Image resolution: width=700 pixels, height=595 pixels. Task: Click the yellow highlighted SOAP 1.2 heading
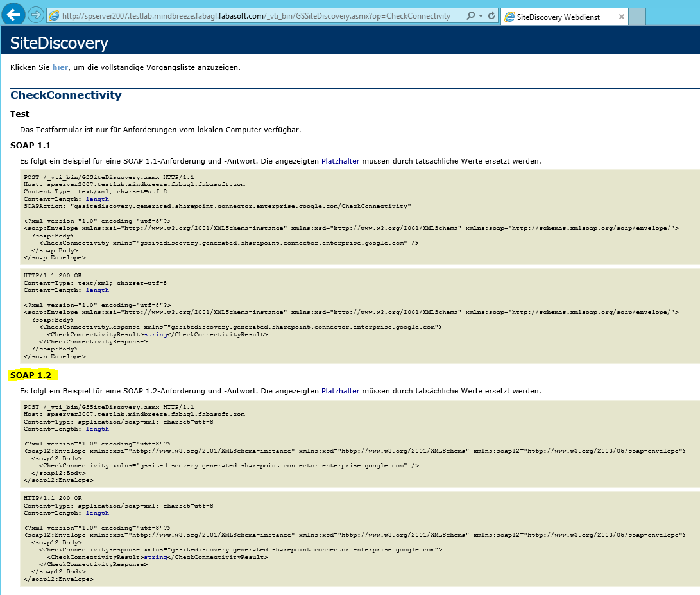pyautogui.click(x=31, y=375)
